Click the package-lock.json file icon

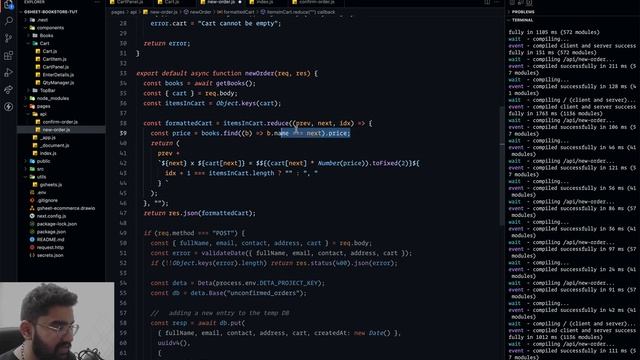pos(32,224)
